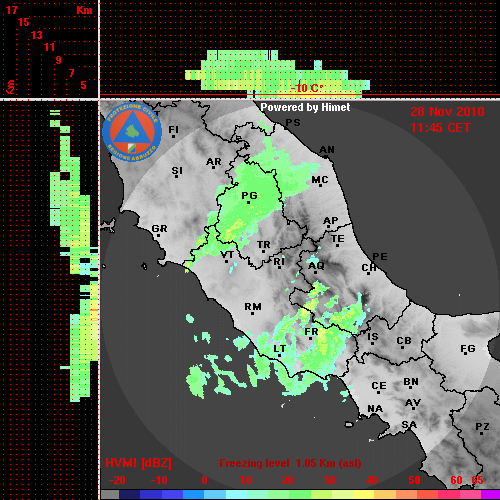Click the BN city label
The image size is (500, 500).
[411, 381]
